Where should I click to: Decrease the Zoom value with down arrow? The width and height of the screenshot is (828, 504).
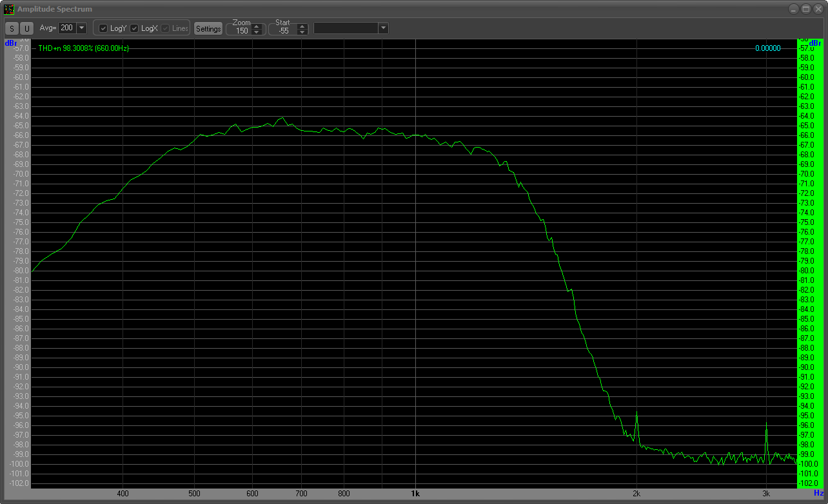[257, 32]
